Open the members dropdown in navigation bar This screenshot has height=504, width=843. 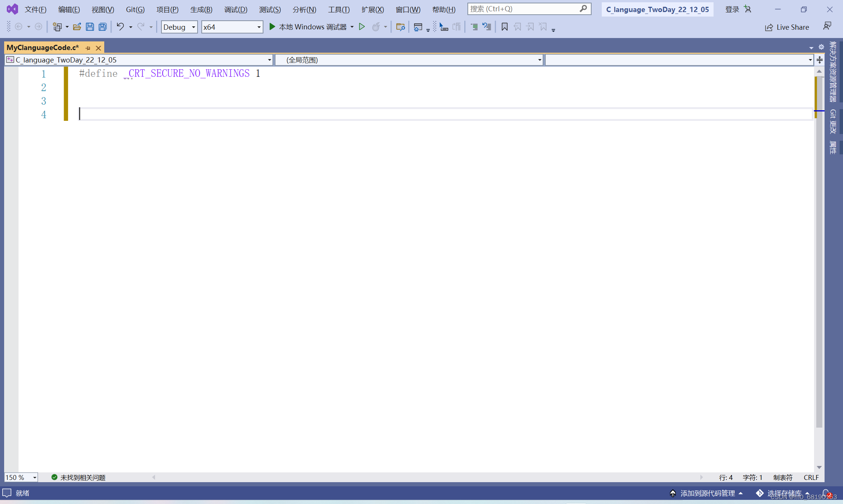679,60
